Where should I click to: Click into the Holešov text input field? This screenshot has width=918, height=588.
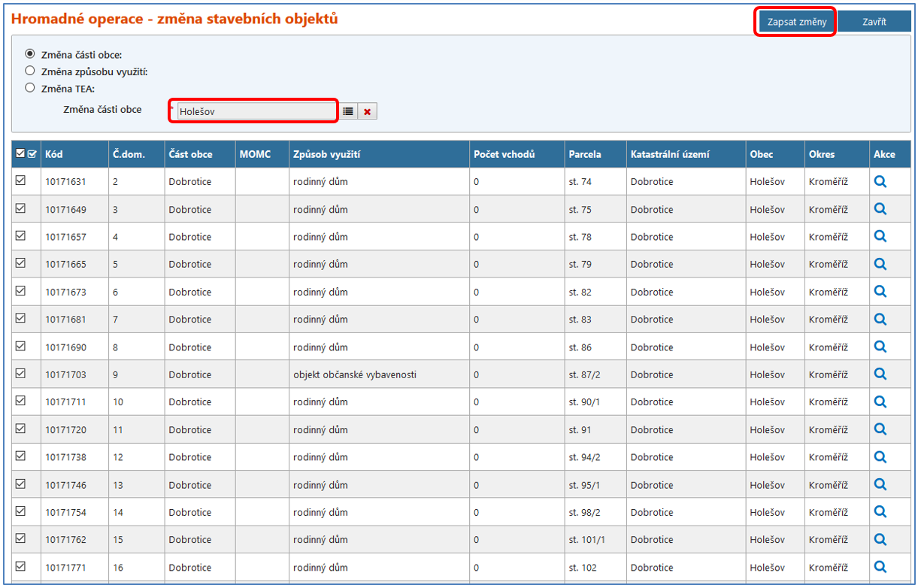coord(256,111)
